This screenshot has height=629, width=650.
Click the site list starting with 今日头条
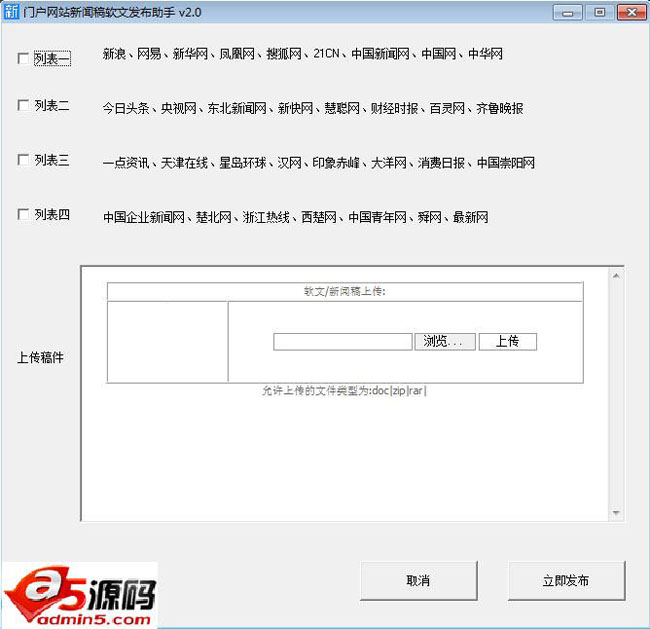point(313,109)
